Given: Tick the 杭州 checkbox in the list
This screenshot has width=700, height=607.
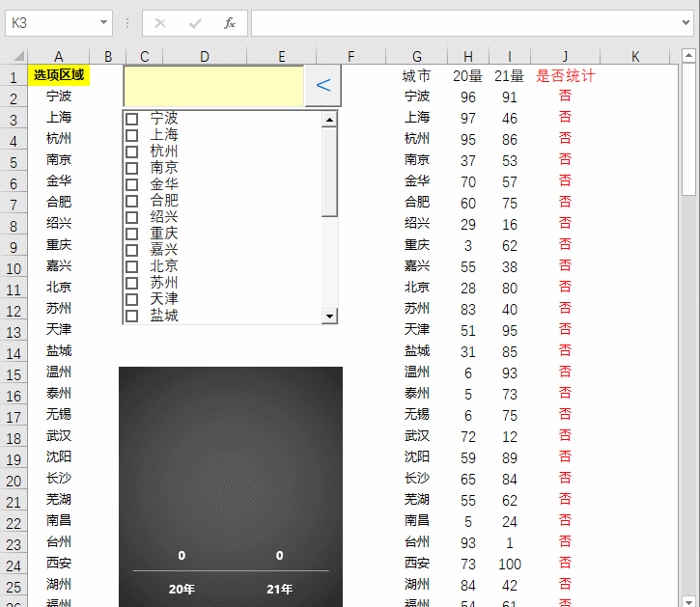Looking at the screenshot, I should pyautogui.click(x=131, y=152).
